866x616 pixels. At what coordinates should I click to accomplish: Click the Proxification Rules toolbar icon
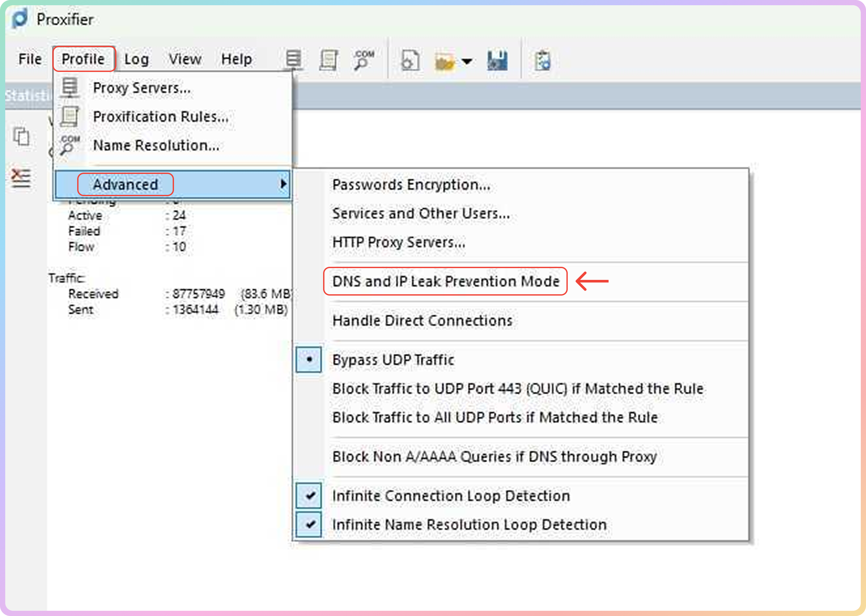[x=328, y=60]
